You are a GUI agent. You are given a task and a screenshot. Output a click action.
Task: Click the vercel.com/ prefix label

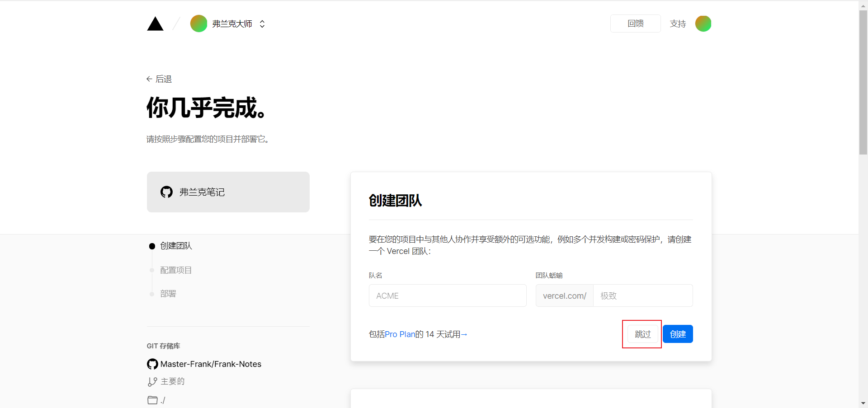564,295
